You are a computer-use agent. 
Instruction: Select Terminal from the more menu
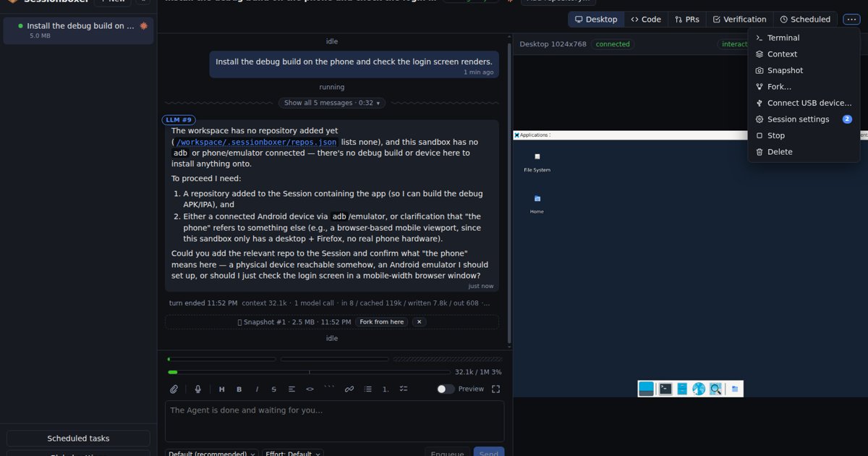pyautogui.click(x=804, y=38)
